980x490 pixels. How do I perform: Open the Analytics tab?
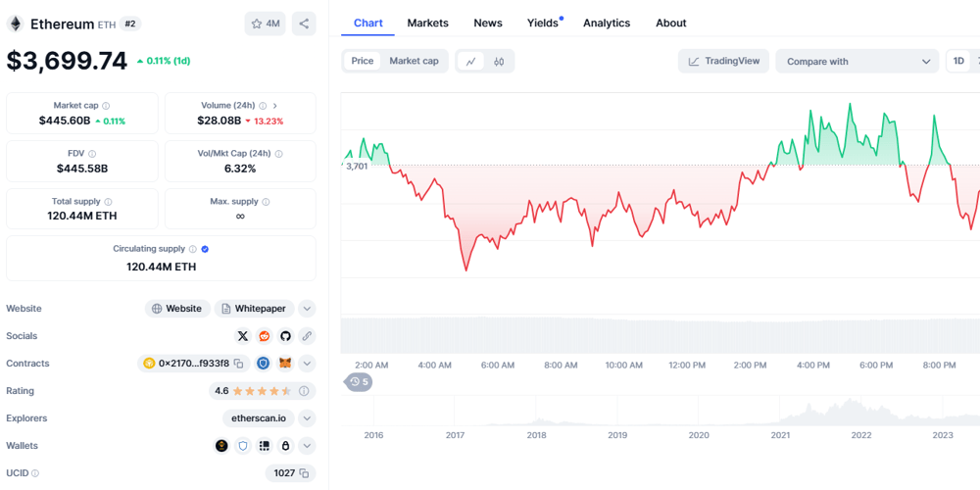(x=606, y=23)
